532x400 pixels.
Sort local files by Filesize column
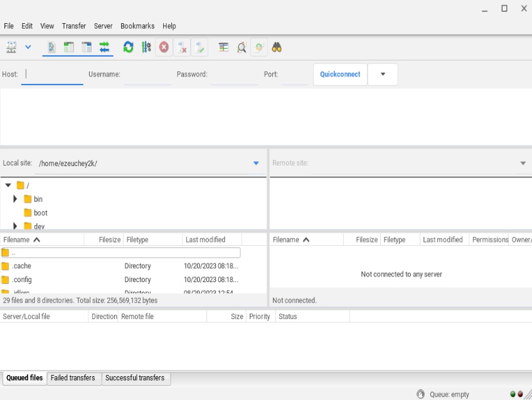[104, 239]
